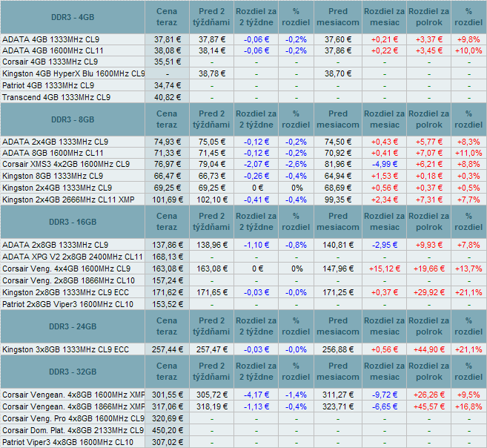487x448 pixels.
Task: Select the '38,78 €' two-weeks-ago price
Action: 212,73
